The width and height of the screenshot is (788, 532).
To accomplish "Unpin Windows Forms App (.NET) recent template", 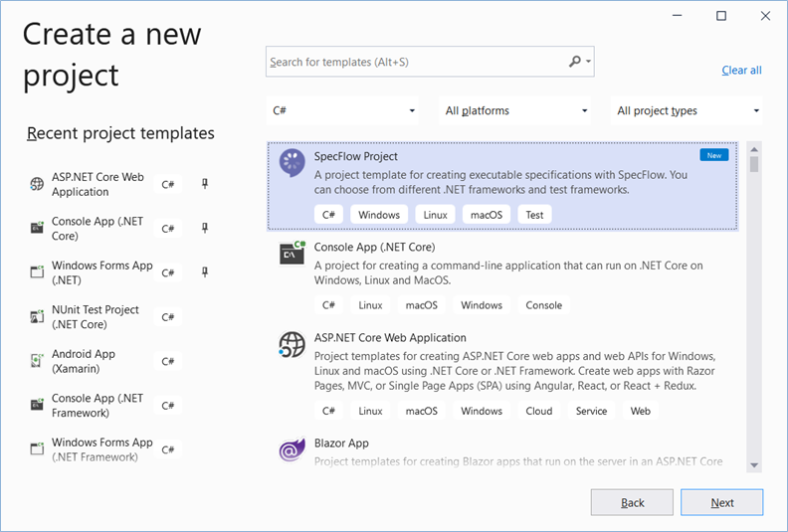I will 205,272.
